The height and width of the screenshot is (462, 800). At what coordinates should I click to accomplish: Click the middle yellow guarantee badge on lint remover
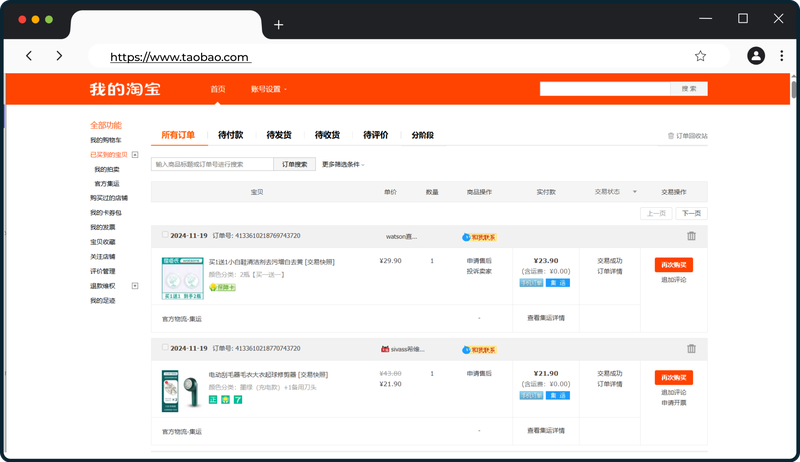(x=226, y=400)
